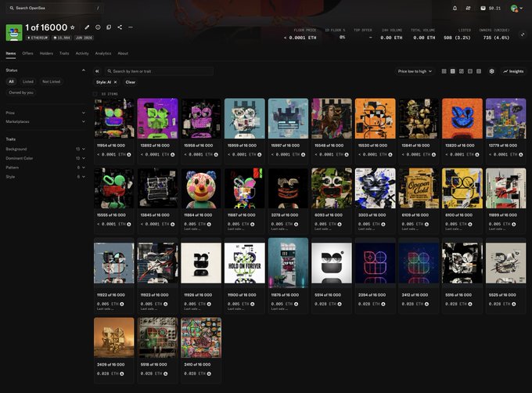Toggle the Owned by you filter

pos(21,92)
